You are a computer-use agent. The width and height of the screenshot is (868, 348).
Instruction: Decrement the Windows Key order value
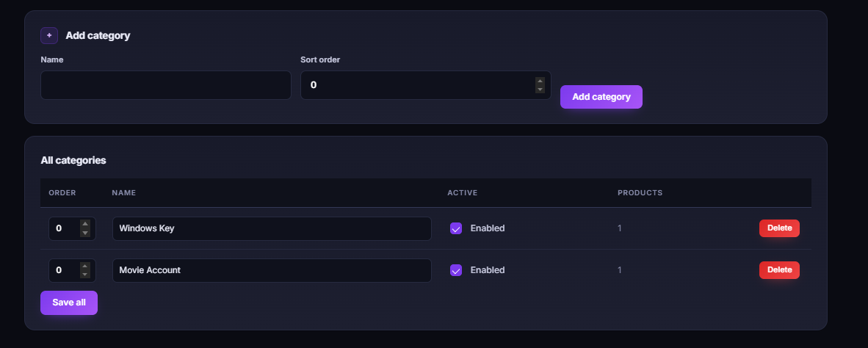[x=84, y=233]
